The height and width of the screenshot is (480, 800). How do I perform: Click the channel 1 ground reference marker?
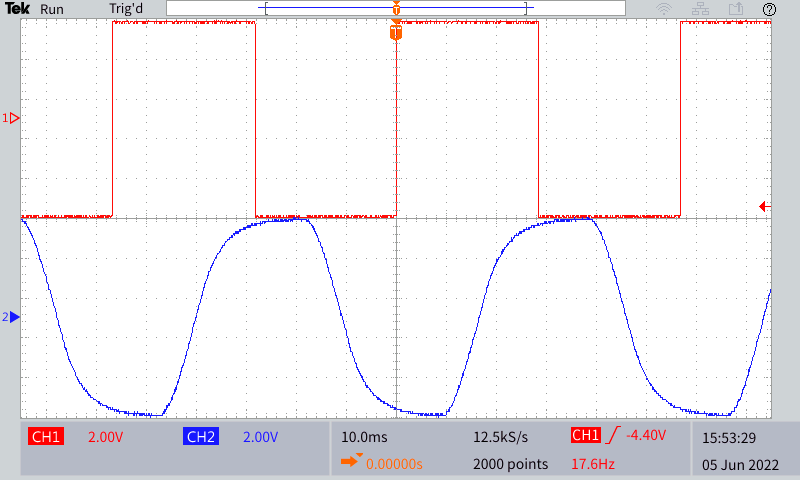pyautogui.click(x=12, y=118)
